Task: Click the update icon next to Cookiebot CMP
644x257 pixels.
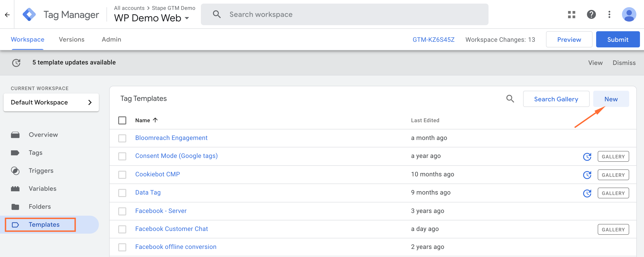Action: (587, 175)
